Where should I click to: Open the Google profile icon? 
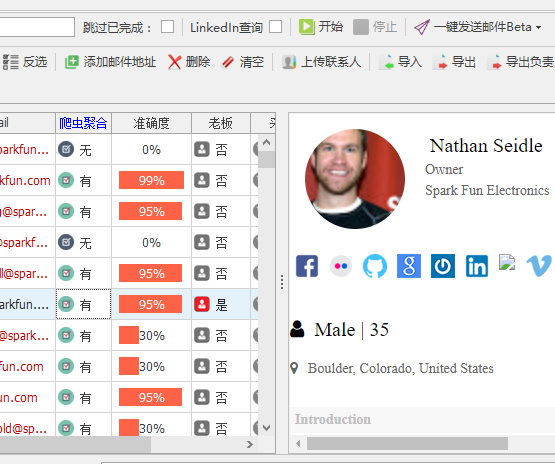409,266
